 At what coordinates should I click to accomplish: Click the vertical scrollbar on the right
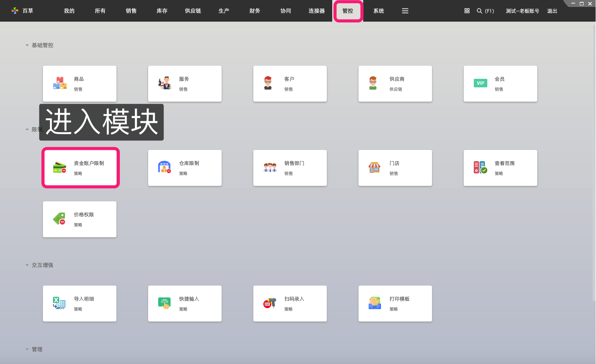pos(594,162)
